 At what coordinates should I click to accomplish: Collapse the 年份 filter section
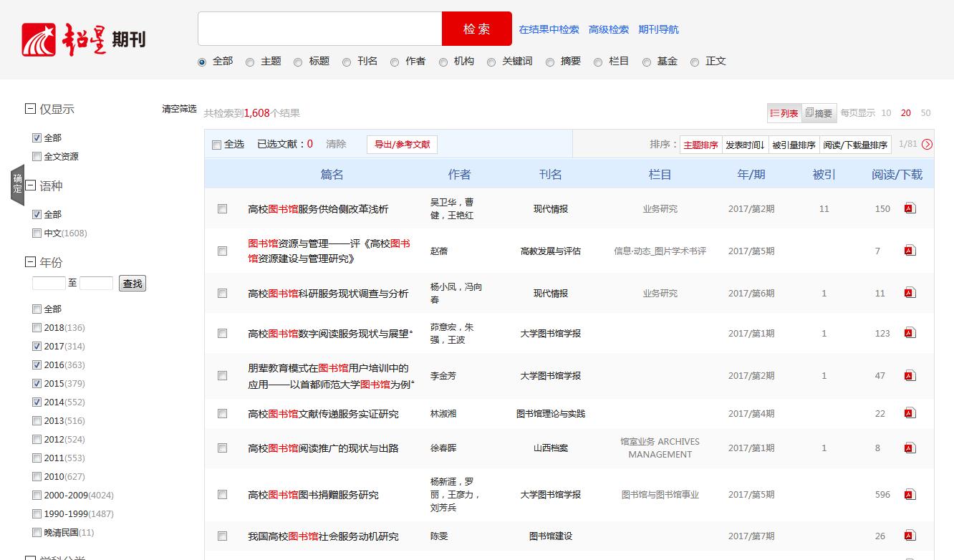[x=30, y=262]
